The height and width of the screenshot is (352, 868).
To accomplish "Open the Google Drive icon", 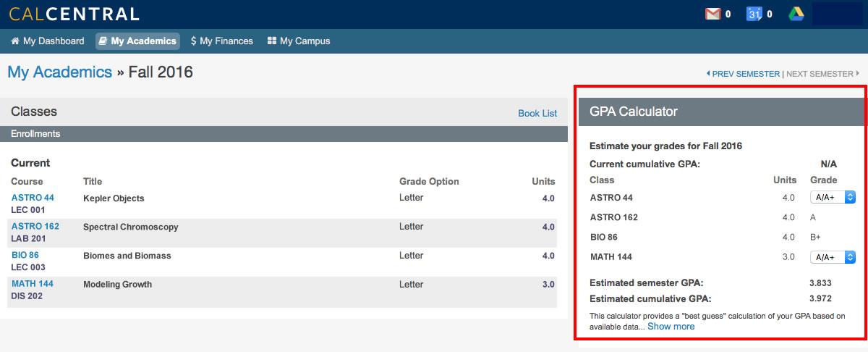I will click(796, 14).
